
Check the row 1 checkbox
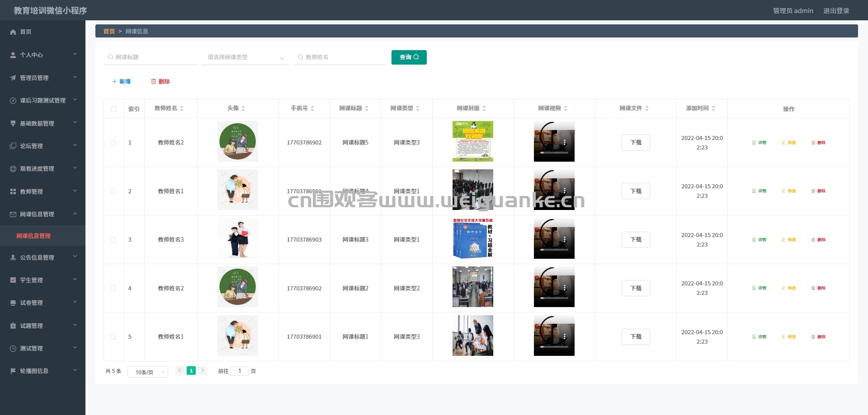113,143
